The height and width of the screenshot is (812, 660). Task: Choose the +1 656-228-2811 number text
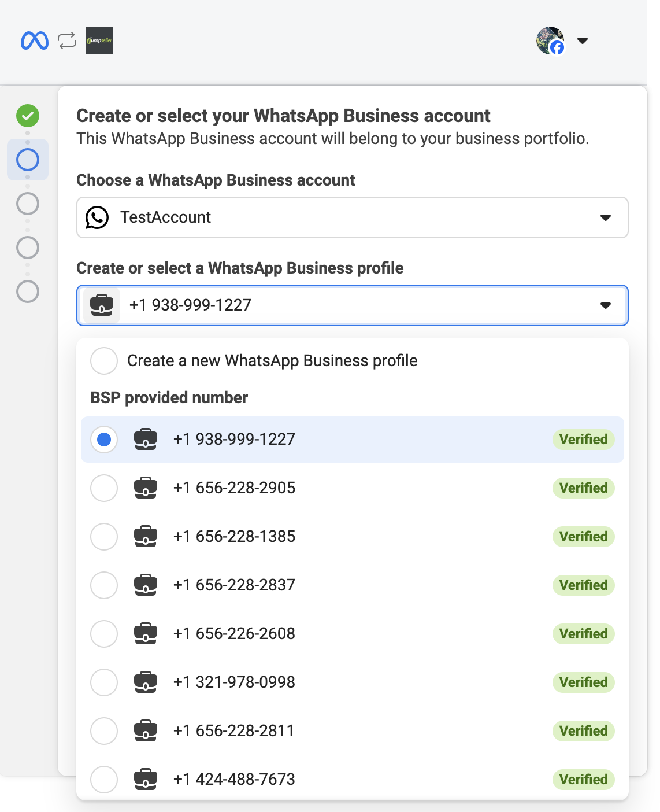point(234,731)
